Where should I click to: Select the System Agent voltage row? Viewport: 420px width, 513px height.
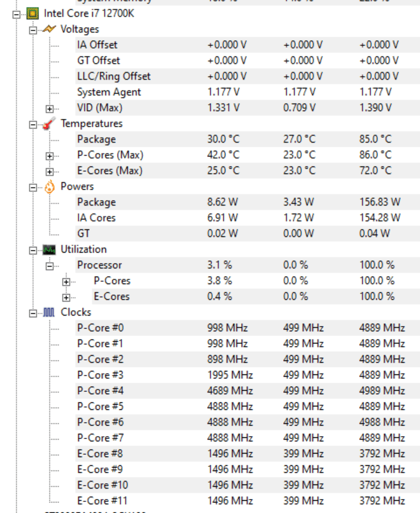coord(248,92)
